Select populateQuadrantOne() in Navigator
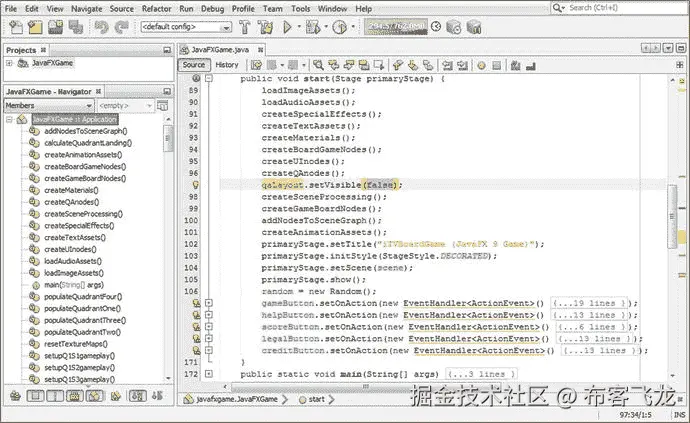690x423 pixels. click(82, 309)
